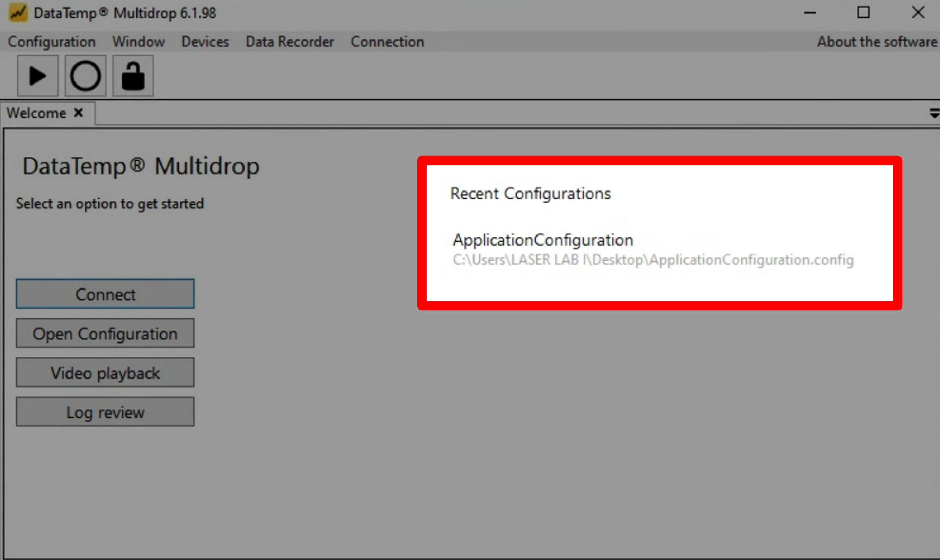Expand the tab list dropdown arrow

(934, 113)
